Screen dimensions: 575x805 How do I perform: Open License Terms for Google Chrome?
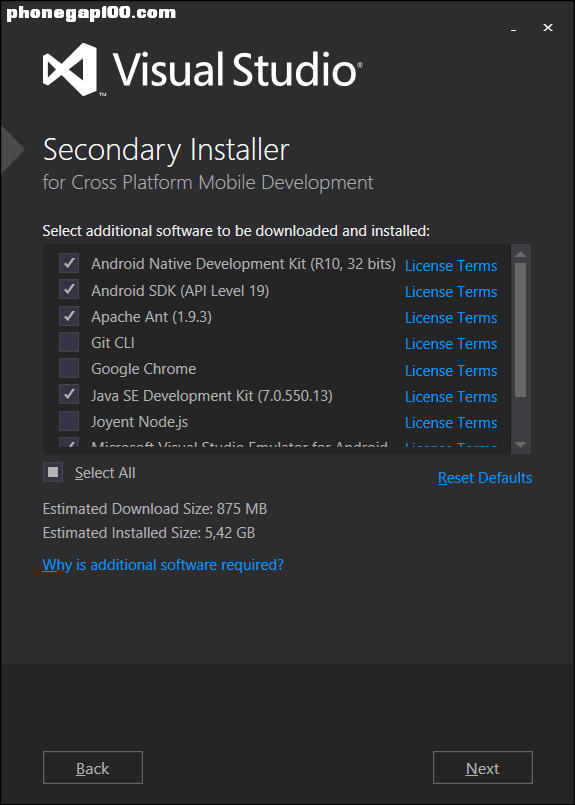pyautogui.click(x=451, y=371)
